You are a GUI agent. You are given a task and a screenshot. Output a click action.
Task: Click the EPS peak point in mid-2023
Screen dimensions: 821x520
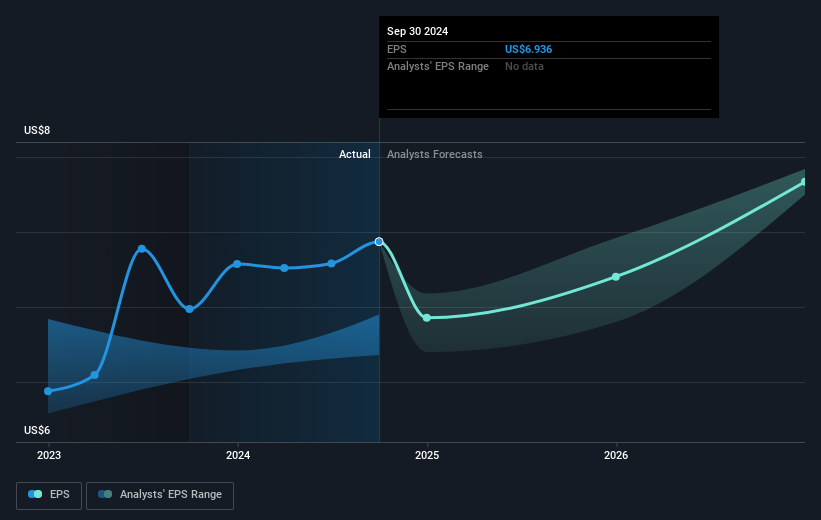tap(142, 249)
